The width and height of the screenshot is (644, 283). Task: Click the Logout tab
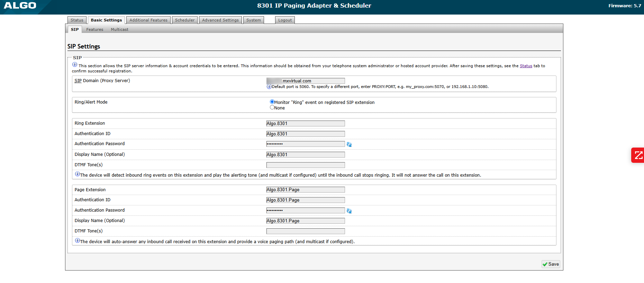285,20
